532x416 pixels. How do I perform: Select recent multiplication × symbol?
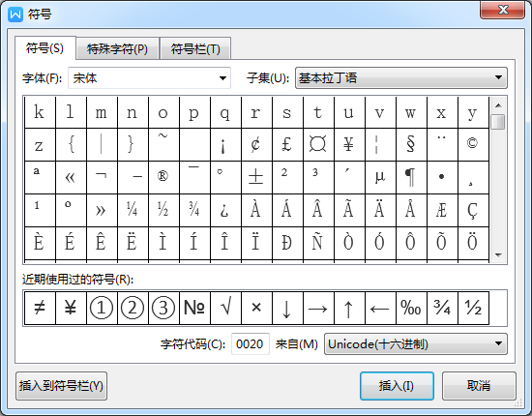click(256, 308)
